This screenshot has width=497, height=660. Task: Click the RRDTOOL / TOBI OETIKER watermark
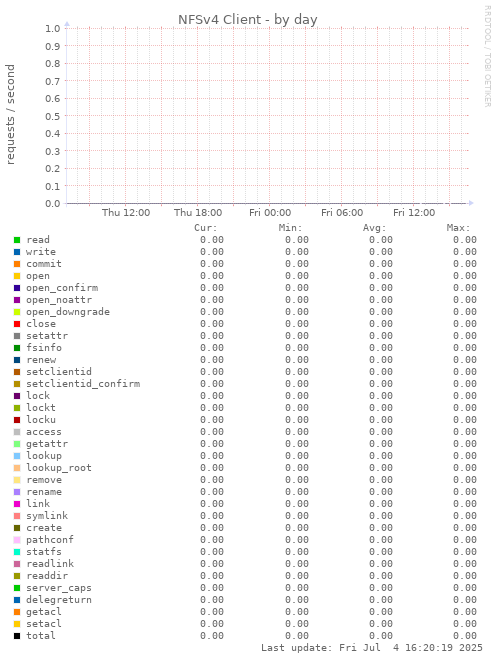488,56
